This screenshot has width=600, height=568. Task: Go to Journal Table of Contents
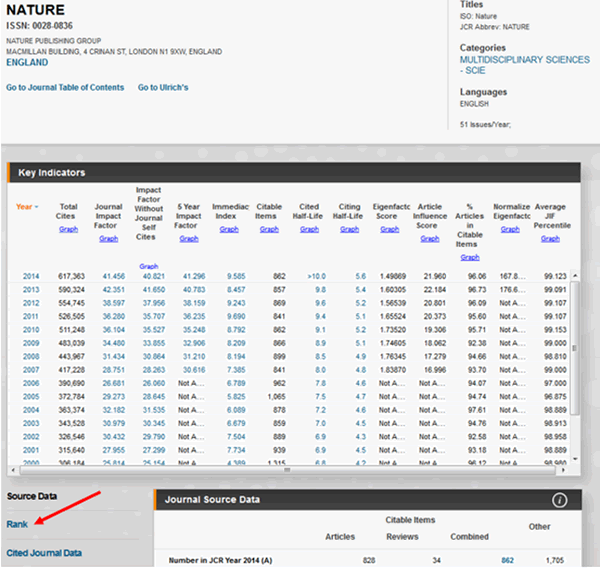(x=65, y=88)
